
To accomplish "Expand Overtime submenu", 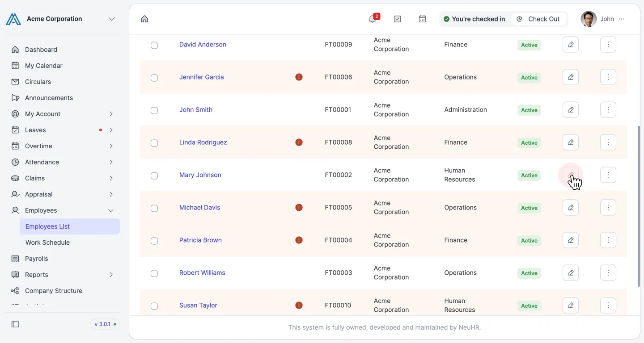I will (x=111, y=146).
